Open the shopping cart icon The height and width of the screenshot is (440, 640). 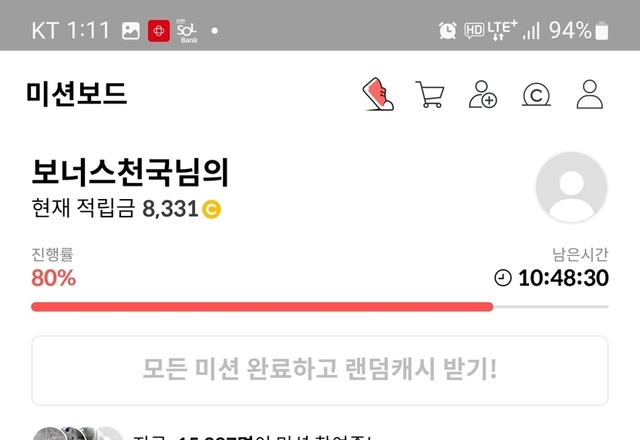point(430,94)
